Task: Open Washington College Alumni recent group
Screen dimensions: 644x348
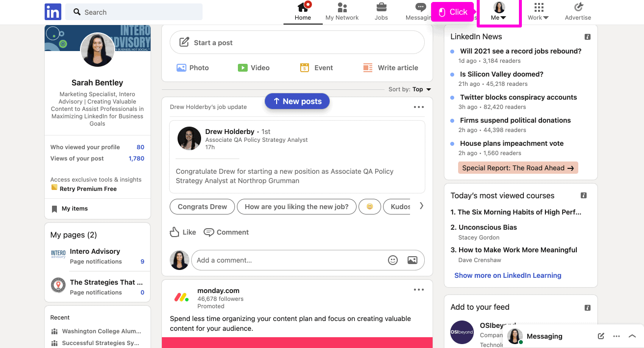Action: pyautogui.click(x=102, y=331)
